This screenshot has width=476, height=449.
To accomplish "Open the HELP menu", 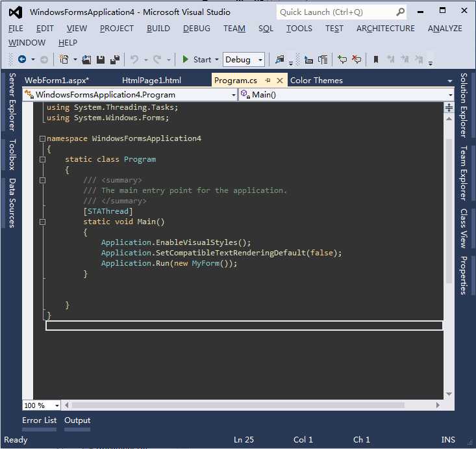I will click(68, 42).
